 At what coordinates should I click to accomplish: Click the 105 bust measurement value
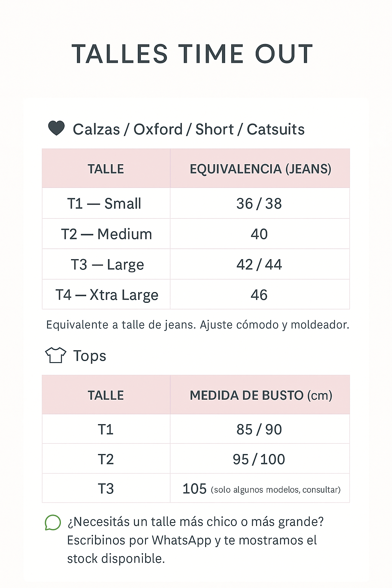click(194, 489)
